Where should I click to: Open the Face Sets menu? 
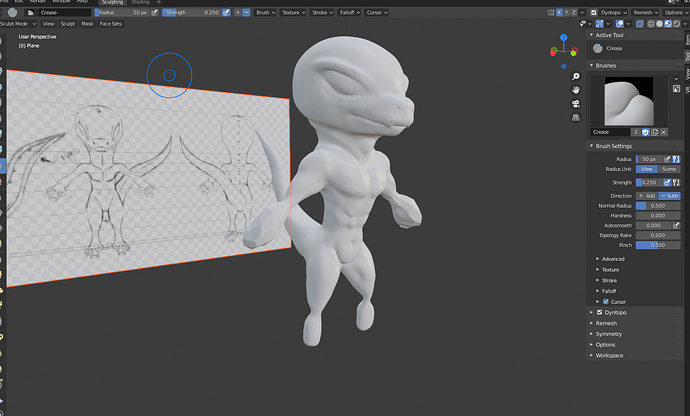[x=110, y=24]
